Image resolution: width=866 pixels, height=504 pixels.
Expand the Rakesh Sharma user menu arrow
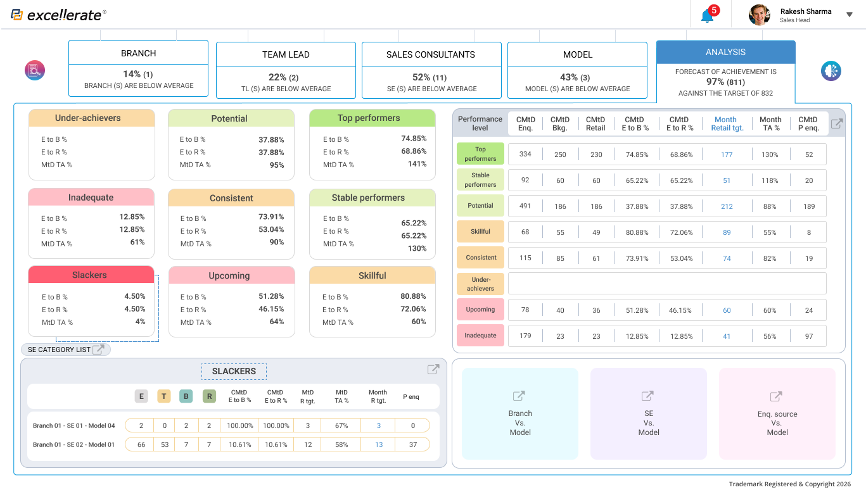click(x=850, y=15)
